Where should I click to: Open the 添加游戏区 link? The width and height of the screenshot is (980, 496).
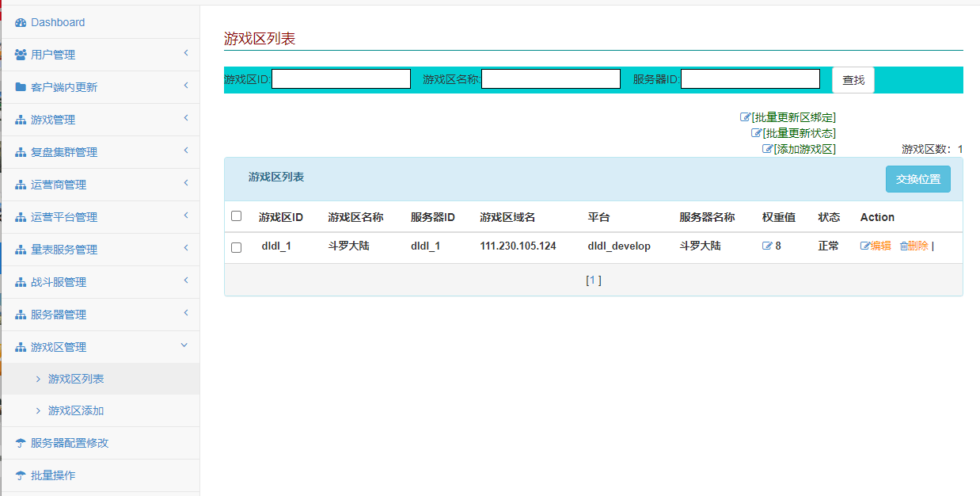(804, 149)
